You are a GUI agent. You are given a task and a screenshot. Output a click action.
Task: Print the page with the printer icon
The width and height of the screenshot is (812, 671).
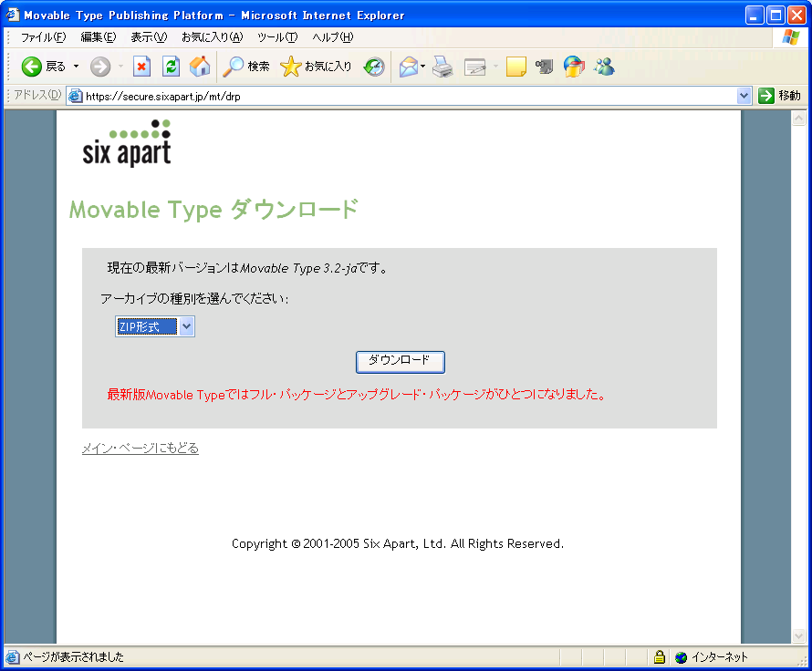442,67
